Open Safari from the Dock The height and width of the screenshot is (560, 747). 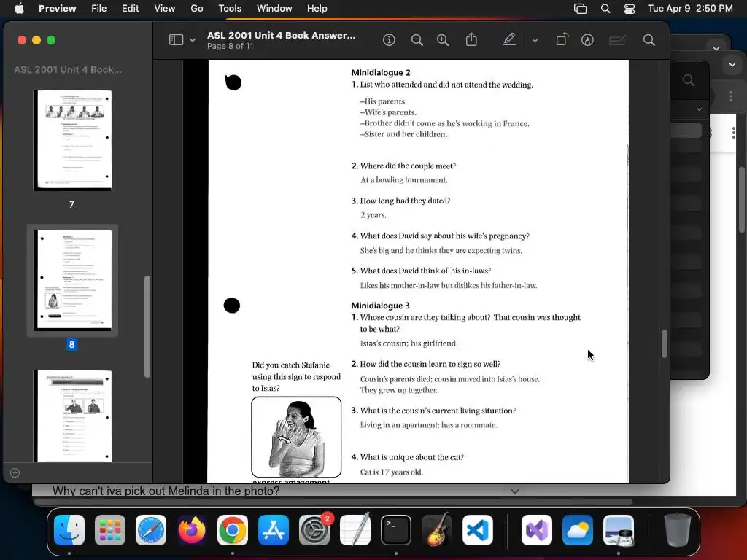[x=151, y=530]
